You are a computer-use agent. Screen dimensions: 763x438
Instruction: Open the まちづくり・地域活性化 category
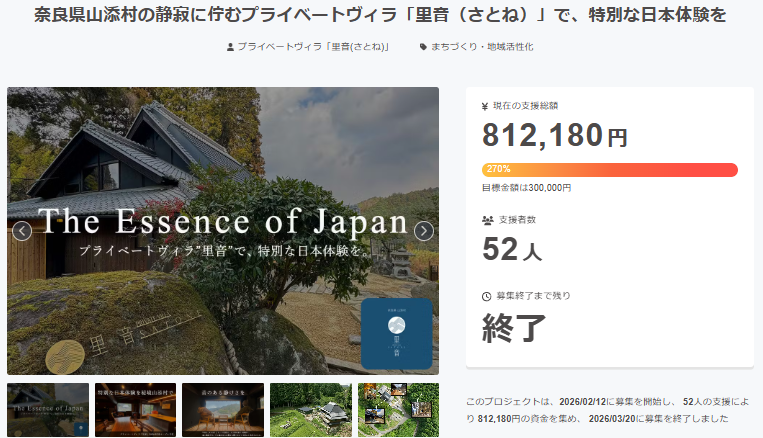coord(482,47)
